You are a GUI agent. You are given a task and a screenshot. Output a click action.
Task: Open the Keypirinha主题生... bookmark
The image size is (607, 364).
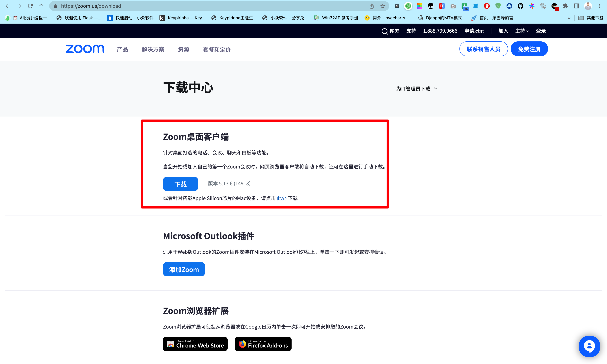234,18
